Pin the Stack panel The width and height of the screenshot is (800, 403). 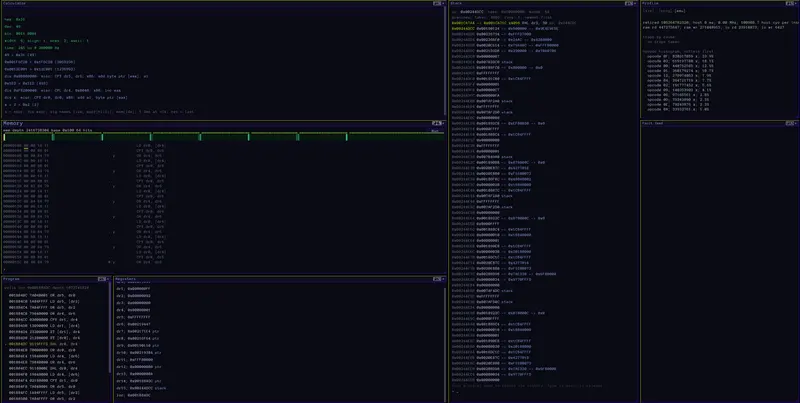click(628, 3)
